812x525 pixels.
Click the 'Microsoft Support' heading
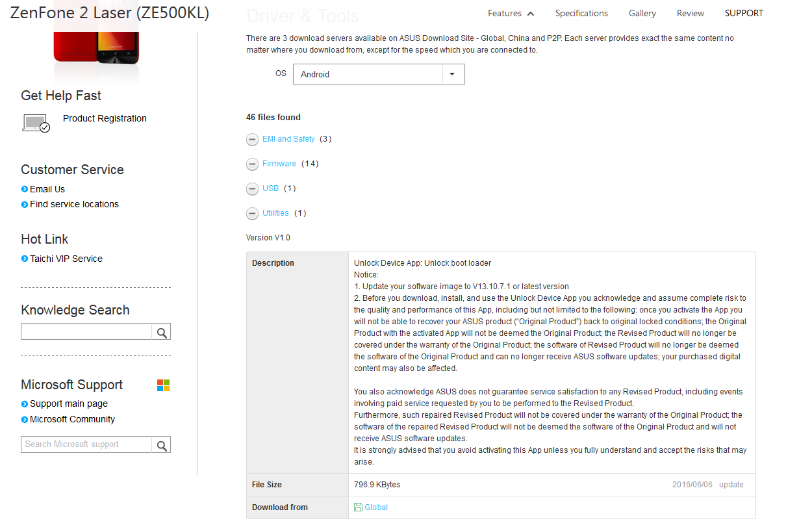(x=71, y=385)
